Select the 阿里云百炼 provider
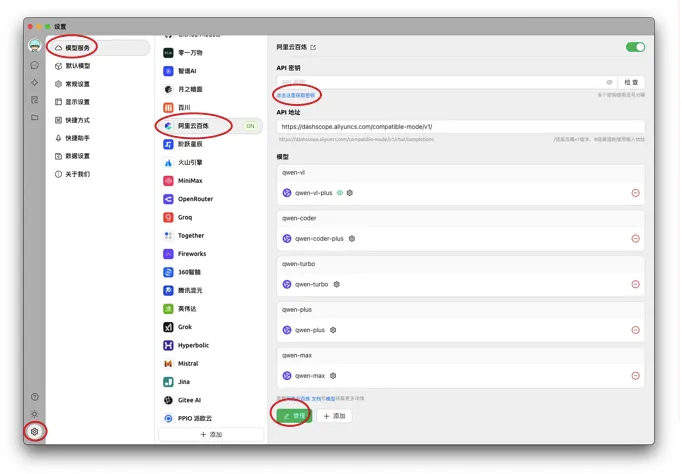682x474 pixels. tap(211, 126)
